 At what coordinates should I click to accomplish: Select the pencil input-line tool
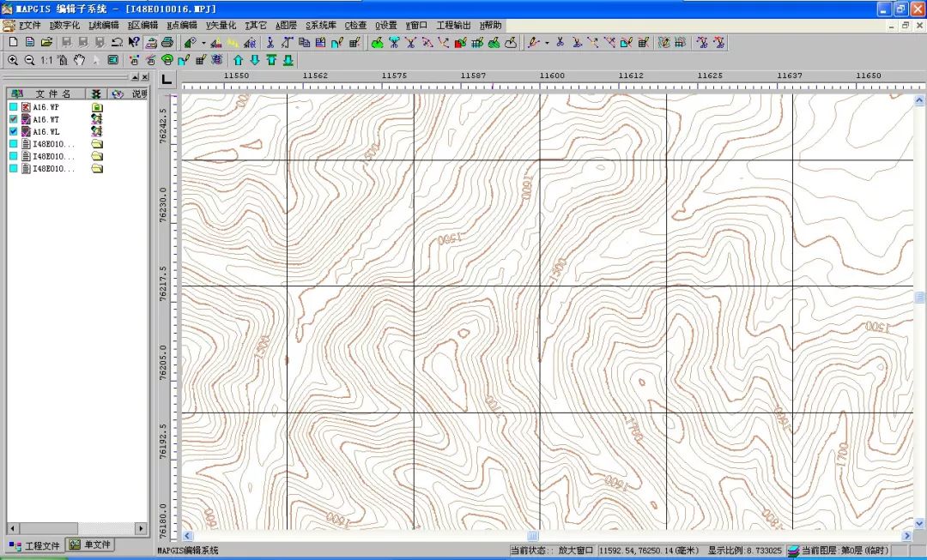(x=534, y=43)
